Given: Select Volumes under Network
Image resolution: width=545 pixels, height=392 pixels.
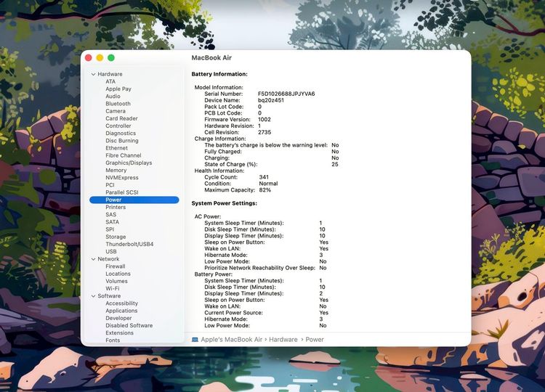Looking at the screenshot, I should click(x=116, y=281).
